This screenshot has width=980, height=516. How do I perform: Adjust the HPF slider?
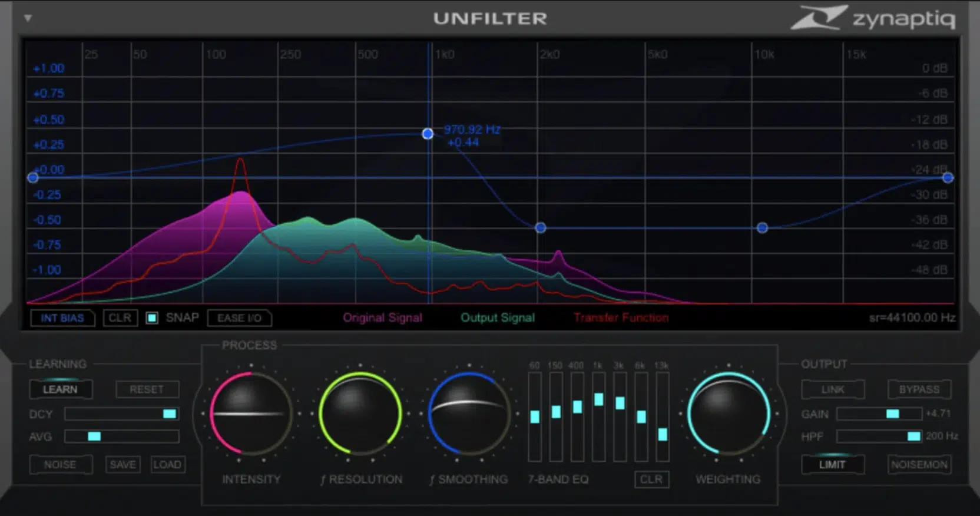tap(879, 436)
